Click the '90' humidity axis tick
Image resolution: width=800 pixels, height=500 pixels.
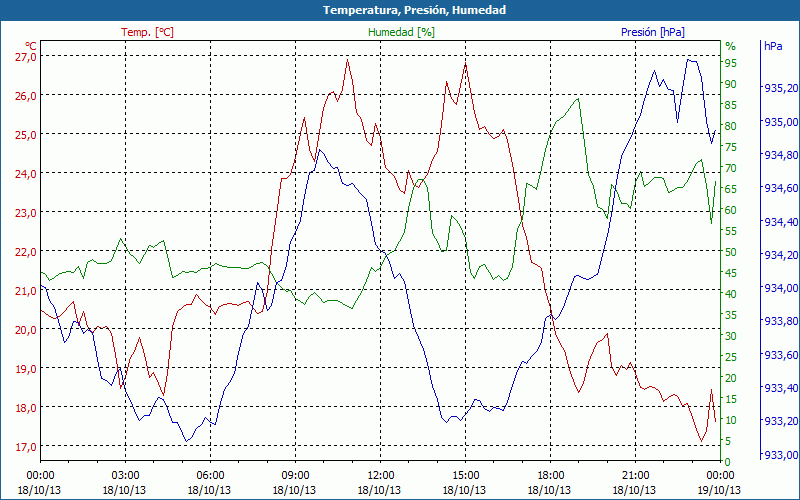click(731, 84)
